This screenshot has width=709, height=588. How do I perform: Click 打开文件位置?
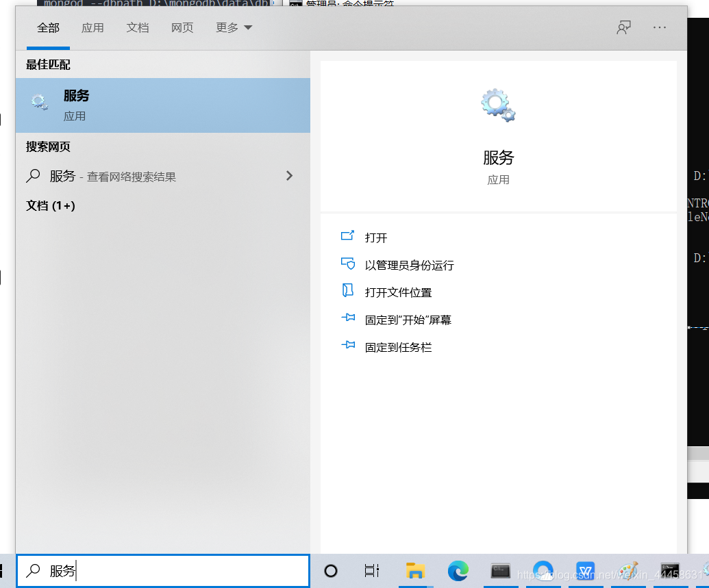[x=399, y=292]
